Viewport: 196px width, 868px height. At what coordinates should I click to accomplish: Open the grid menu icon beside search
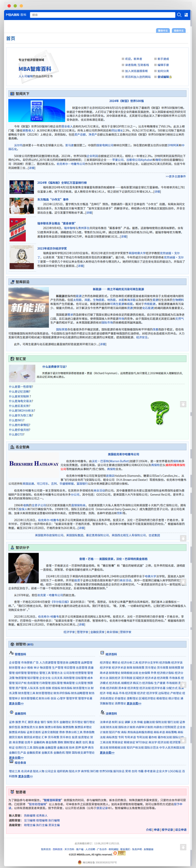click(x=186, y=15)
